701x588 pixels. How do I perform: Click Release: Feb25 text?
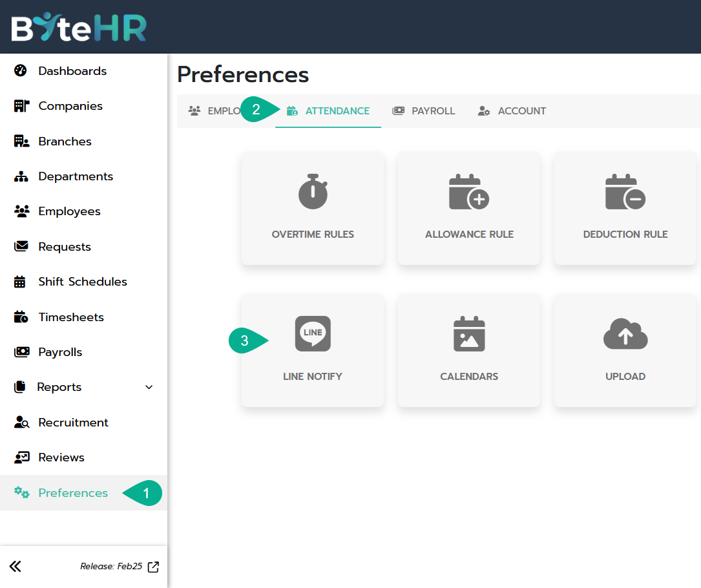[x=111, y=567]
